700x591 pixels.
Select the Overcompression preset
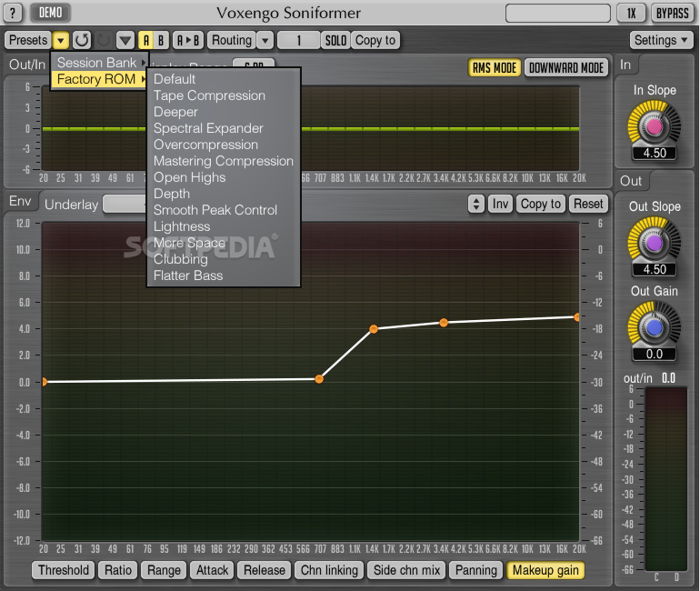(224, 145)
